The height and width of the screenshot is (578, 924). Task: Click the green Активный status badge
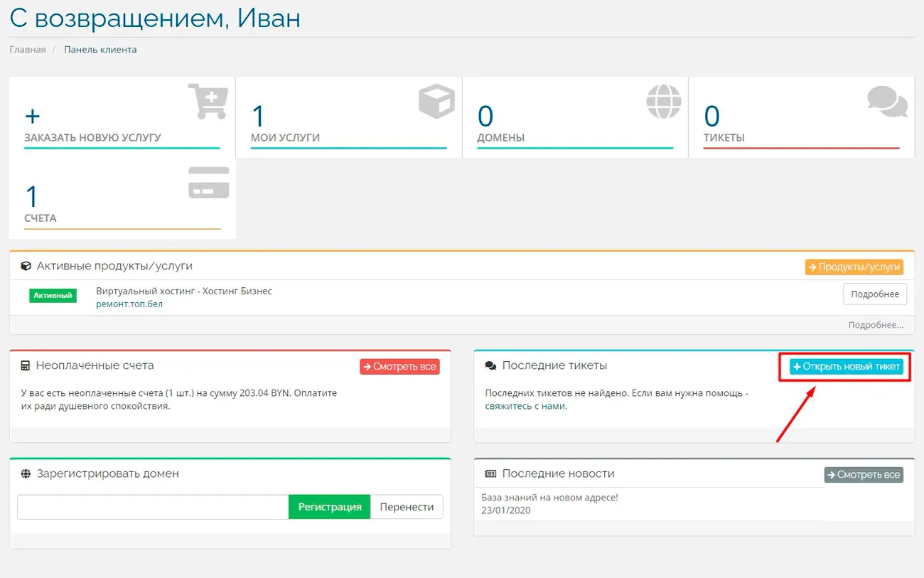coord(53,295)
